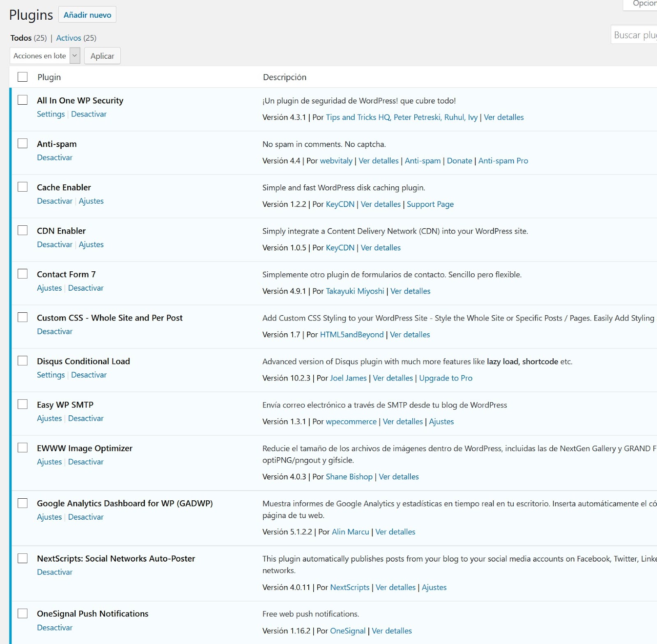Open KeyCDN author link in CDN Enabler row
Image resolution: width=657 pixels, height=644 pixels.
coord(340,248)
